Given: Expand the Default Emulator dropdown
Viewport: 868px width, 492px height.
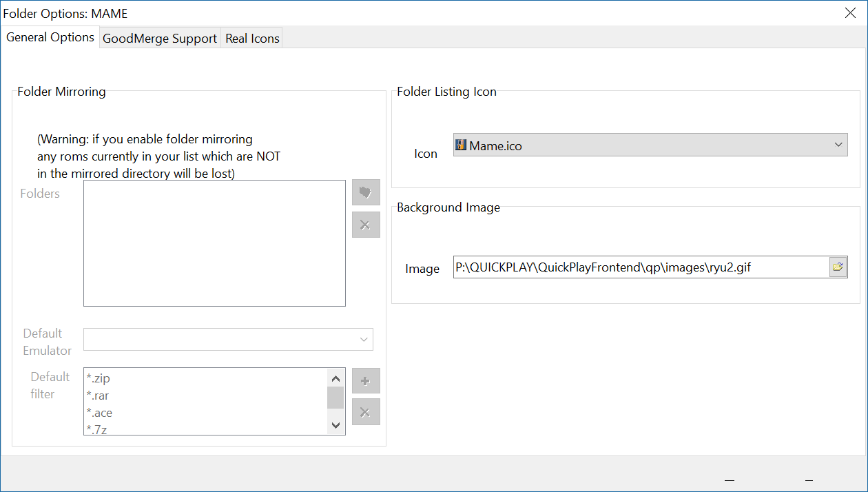Looking at the screenshot, I should coord(364,339).
